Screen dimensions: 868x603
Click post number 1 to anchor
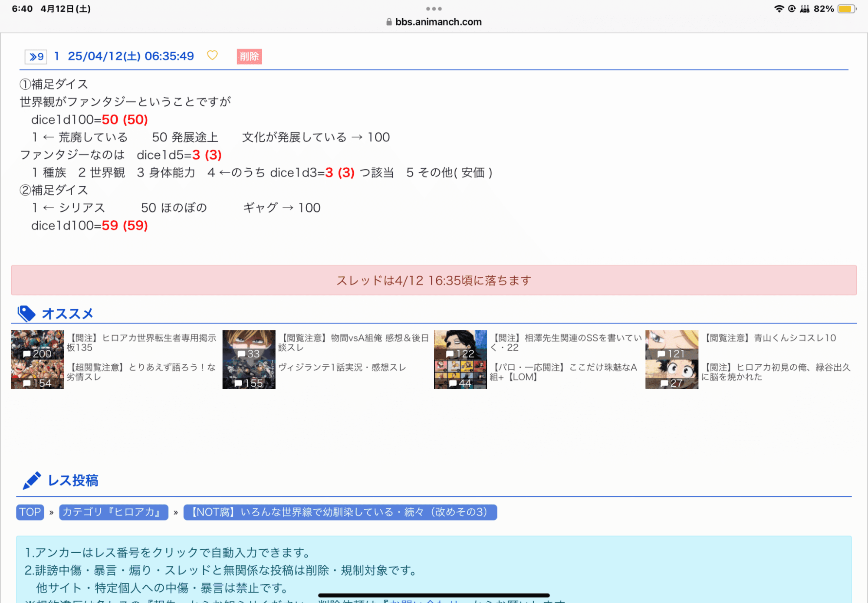56,56
